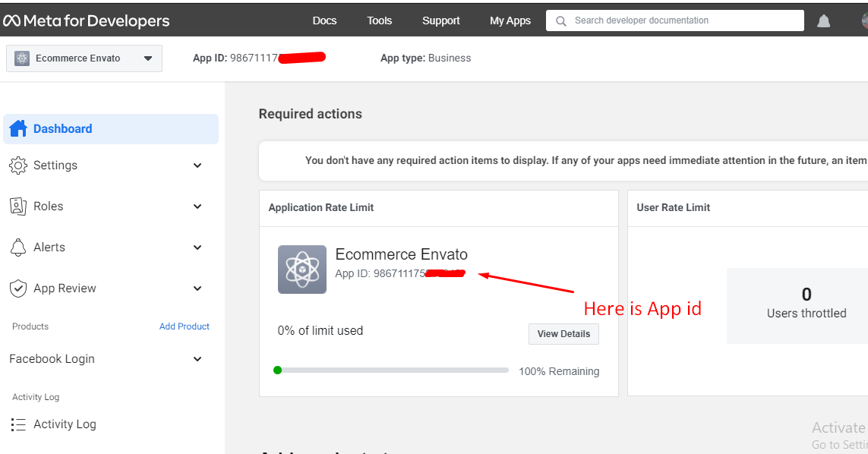Expand the Settings chevron in sidebar
This screenshot has height=454, width=868.
click(x=197, y=166)
